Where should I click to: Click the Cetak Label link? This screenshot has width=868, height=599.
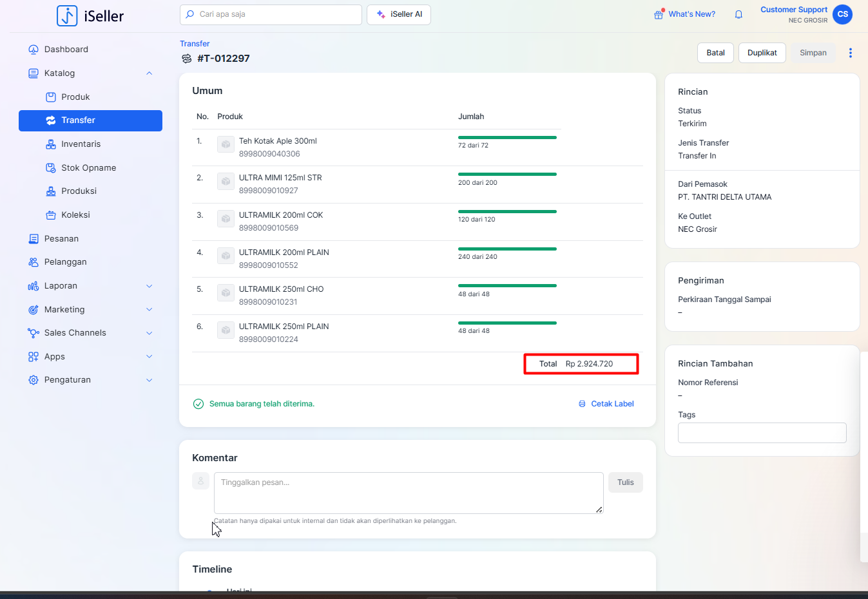point(612,404)
